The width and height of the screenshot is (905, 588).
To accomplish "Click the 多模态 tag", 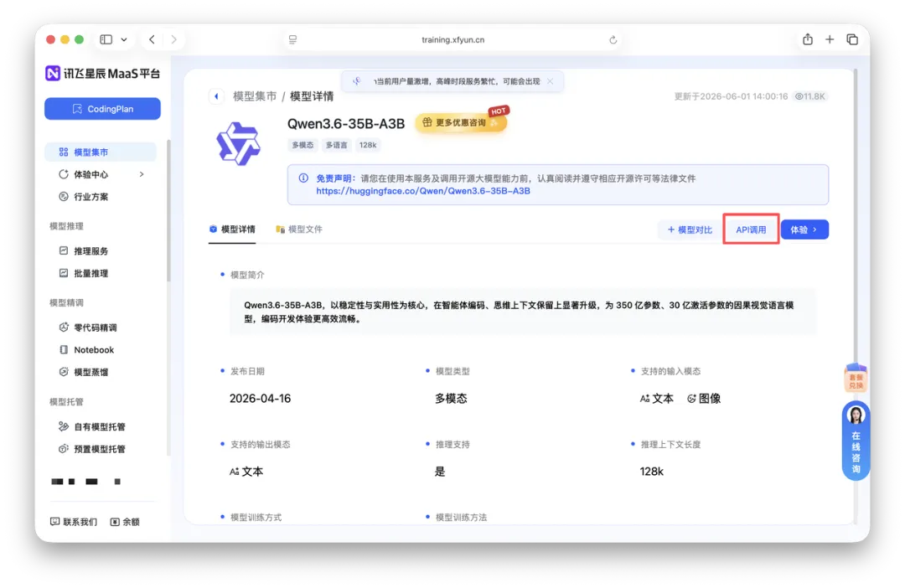I will click(x=303, y=146).
